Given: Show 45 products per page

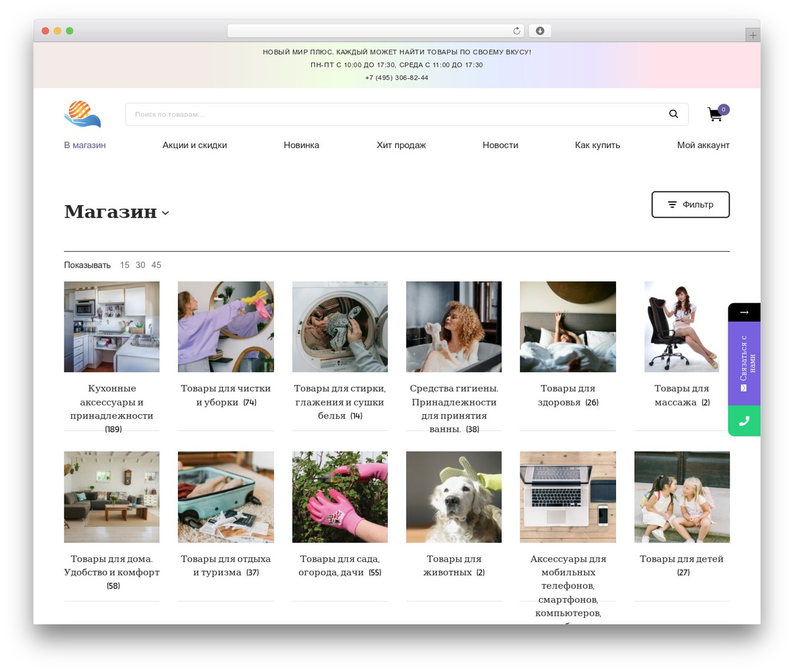Looking at the screenshot, I should 156,265.
